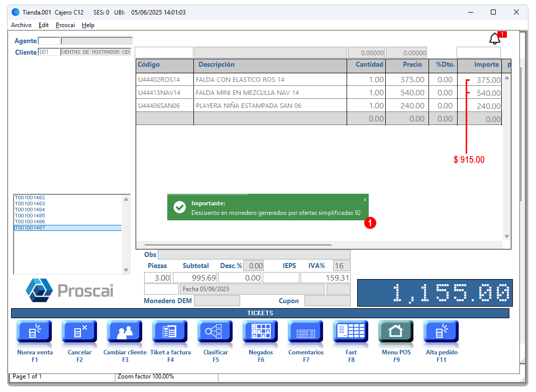Viewport: 536px width, 392px height.
Task: Select row code U44402ROS14
Action: coord(159,80)
